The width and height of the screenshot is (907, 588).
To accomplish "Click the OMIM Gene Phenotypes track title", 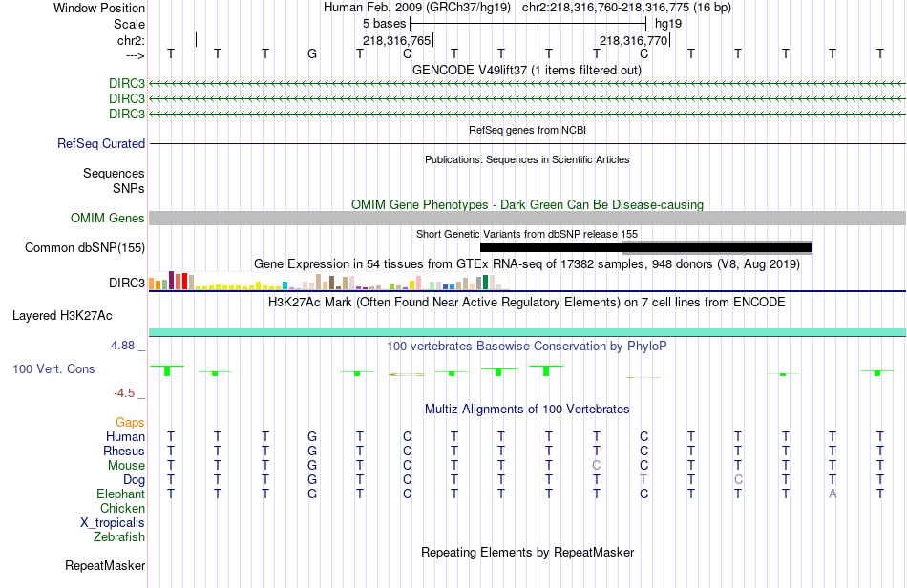I will (x=527, y=204).
